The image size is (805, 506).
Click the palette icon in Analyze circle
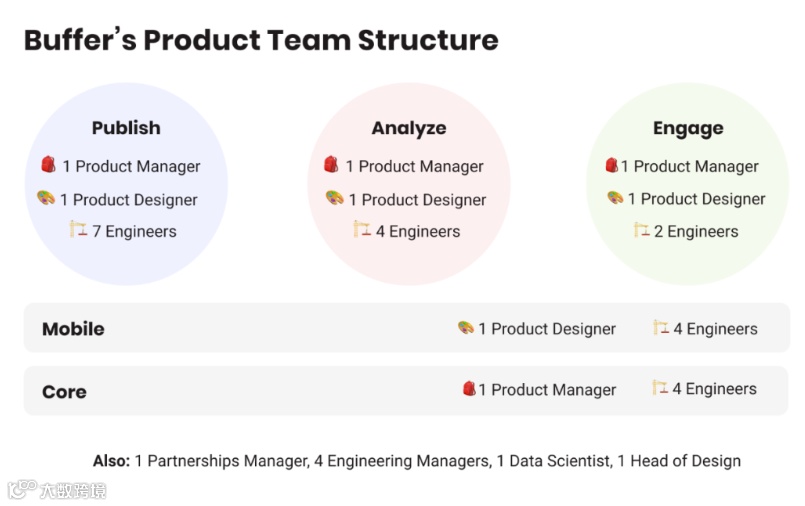[x=334, y=198]
